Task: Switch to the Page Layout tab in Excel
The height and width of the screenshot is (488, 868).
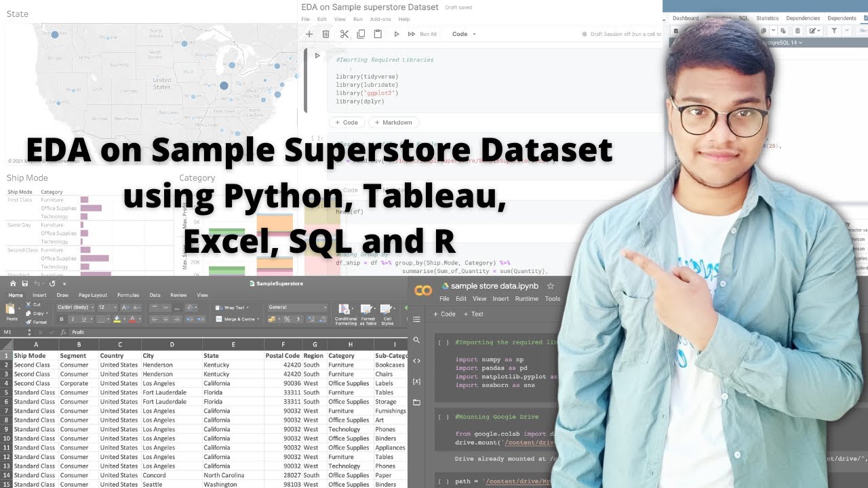Action: [x=93, y=295]
